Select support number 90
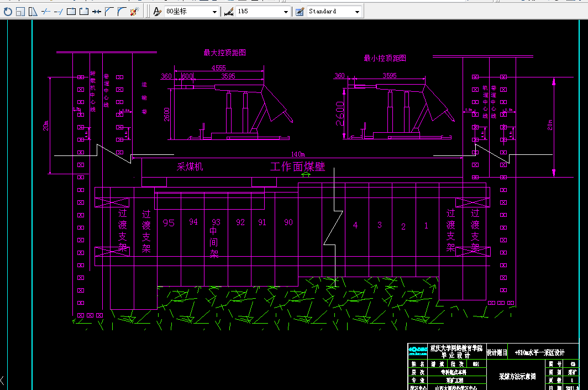Viewport: 588px width, 390px height. pyautogui.click(x=288, y=222)
